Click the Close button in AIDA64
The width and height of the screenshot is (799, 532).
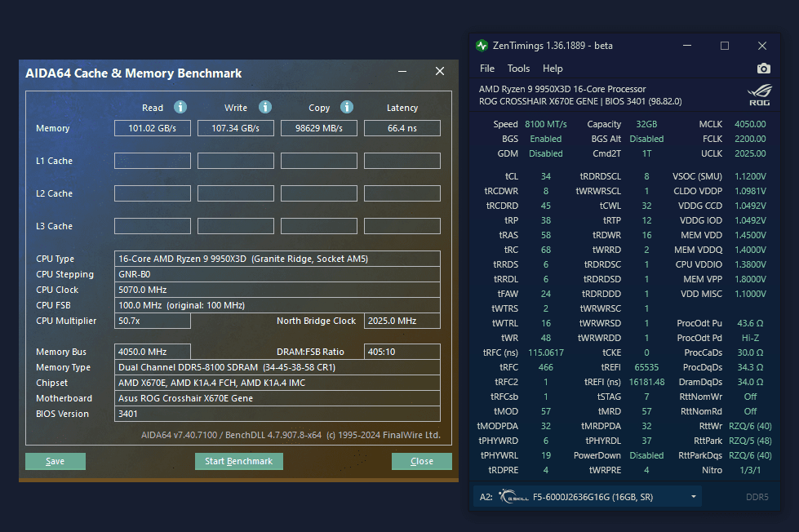[x=421, y=461]
